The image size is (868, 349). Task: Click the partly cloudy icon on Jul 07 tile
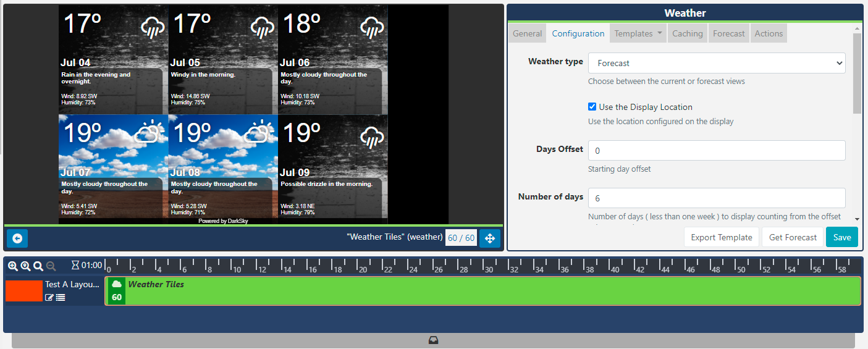148,132
